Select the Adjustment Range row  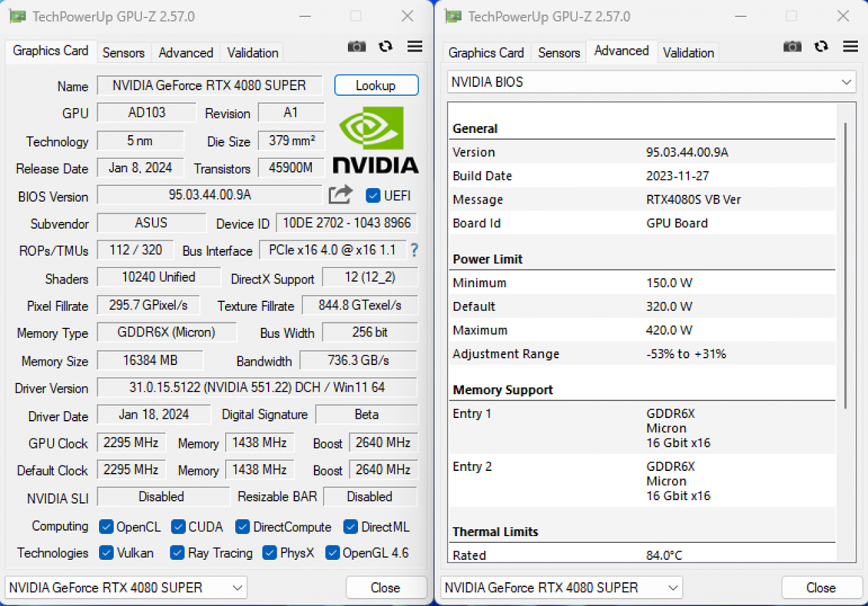click(x=642, y=354)
